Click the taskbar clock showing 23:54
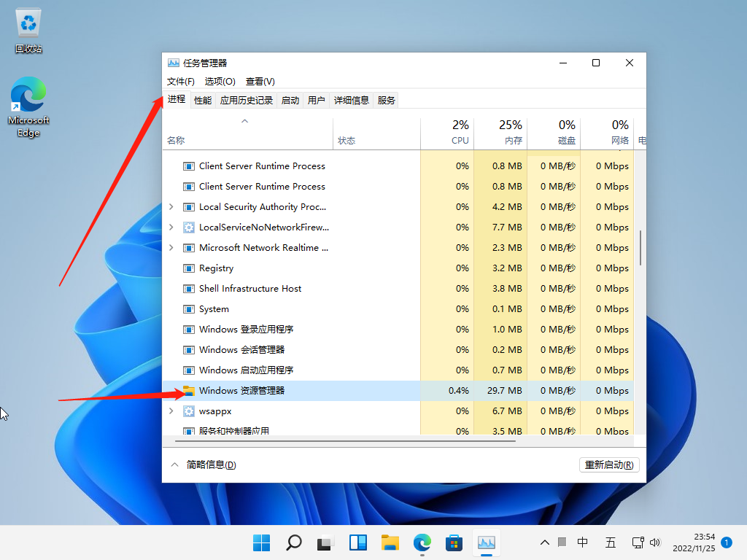Image resolution: width=747 pixels, height=560 pixels. coord(694,542)
